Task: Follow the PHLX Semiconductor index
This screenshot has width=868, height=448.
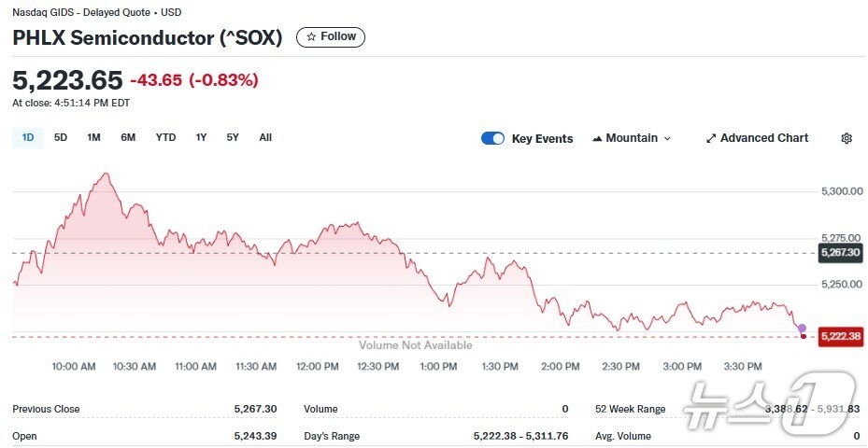Action: [331, 36]
